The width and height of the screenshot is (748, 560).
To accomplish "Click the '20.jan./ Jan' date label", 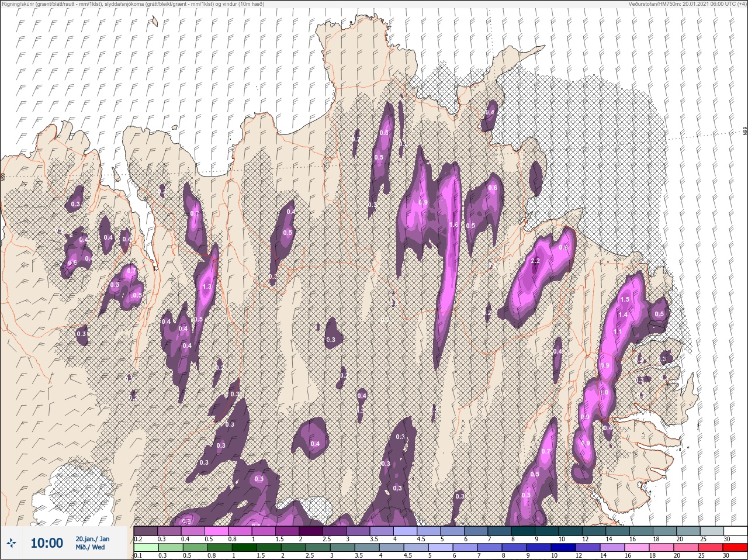I will [92, 539].
